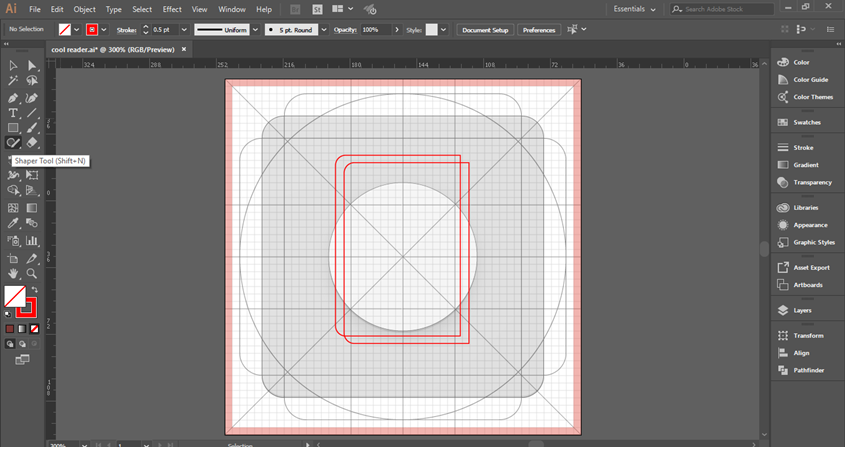Click the Preferences button
Screen dimensions: 847x449
(x=539, y=30)
